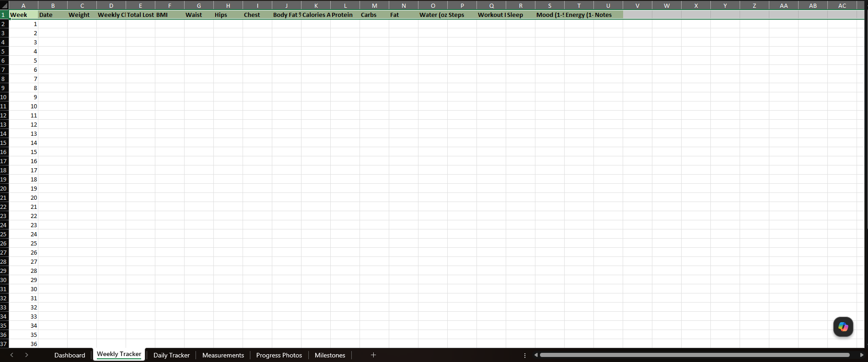Click horizontal scrollbar left arrow
The image size is (868, 362).
(x=536, y=355)
